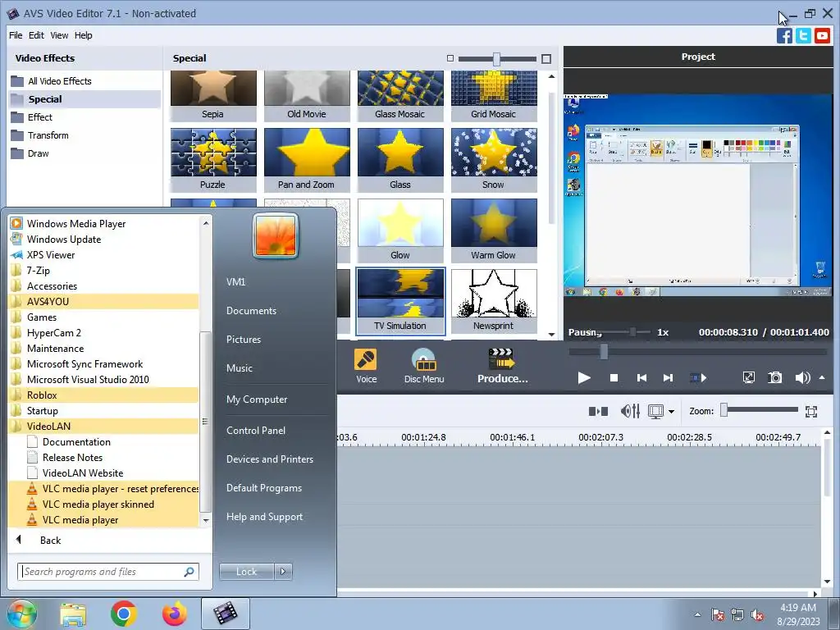Expand the Games folder in Start menu
Image resolution: width=840 pixels, height=630 pixels.
click(104, 317)
